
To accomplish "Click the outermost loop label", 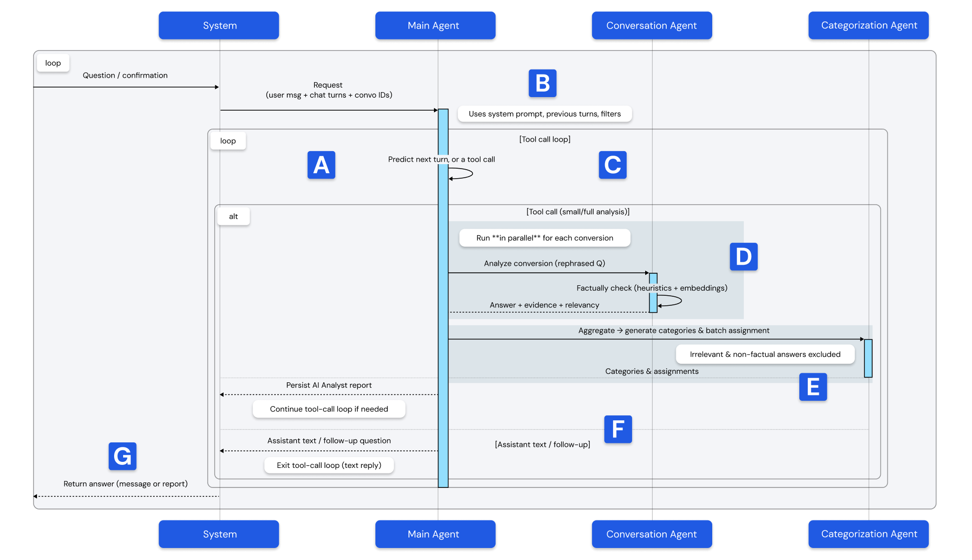I will [53, 63].
